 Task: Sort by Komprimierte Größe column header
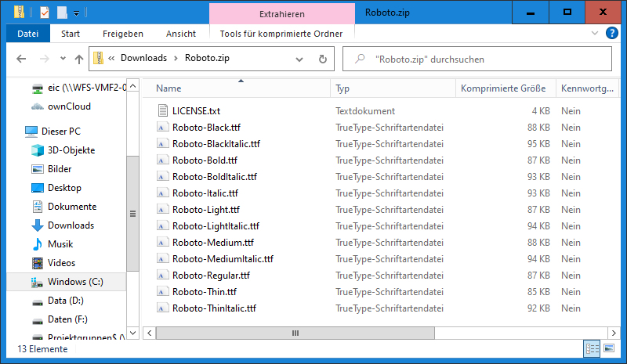click(x=506, y=88)
